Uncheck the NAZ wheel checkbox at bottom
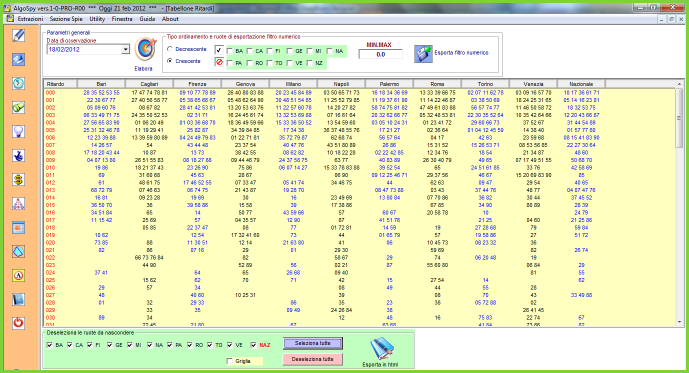689x373 pixels. [253, 345]
